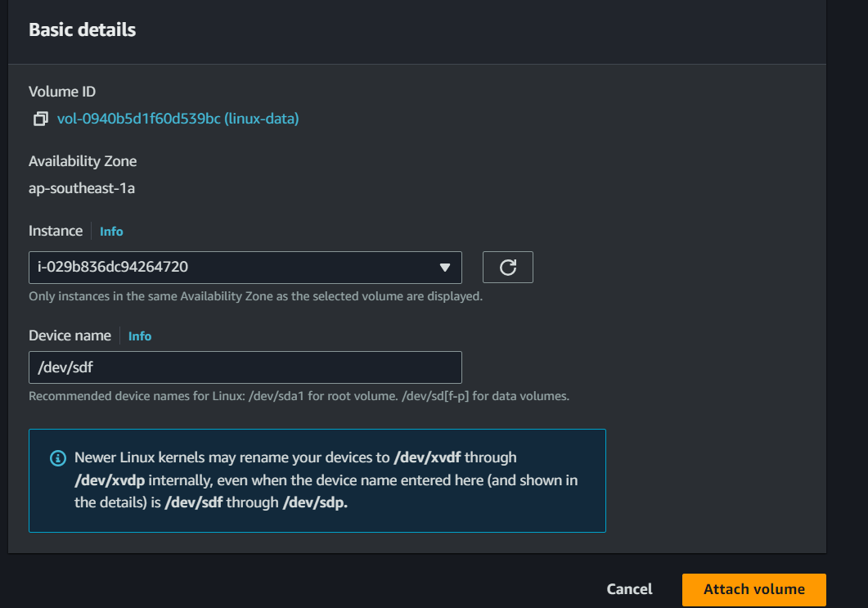Click the Attach volume button
The image size is (868, 608).
[753, 589]
